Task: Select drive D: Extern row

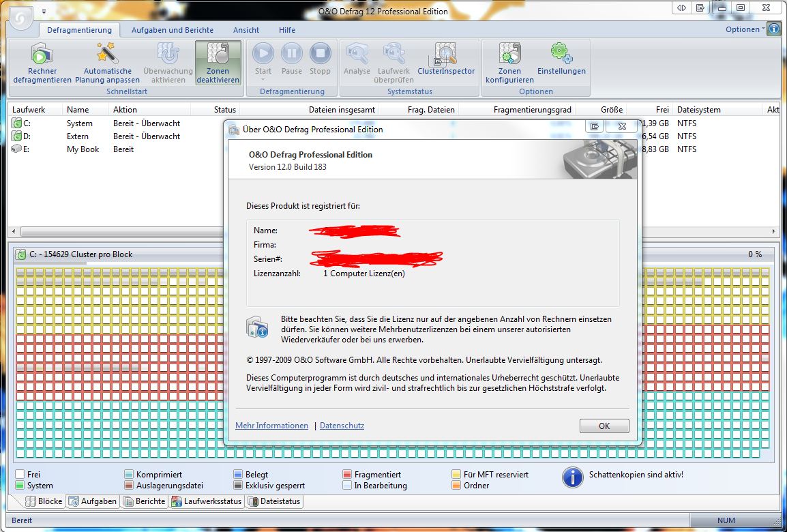Action: [x=393, y=136]
